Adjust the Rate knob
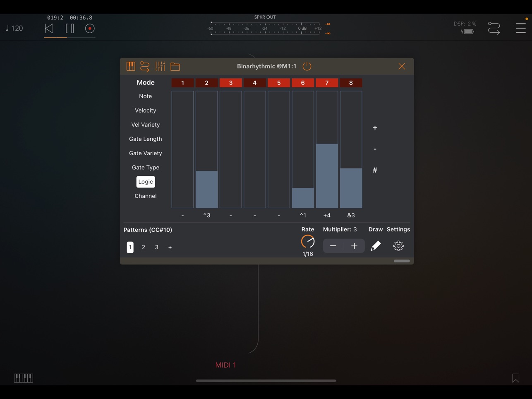 click(x=308, y=241)
